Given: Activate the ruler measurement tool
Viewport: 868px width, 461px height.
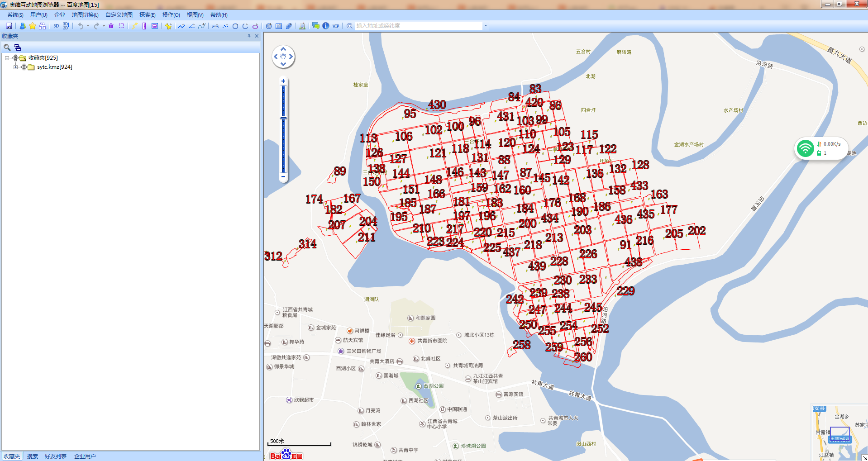Looking at the screenshot, I should [143, 26].
